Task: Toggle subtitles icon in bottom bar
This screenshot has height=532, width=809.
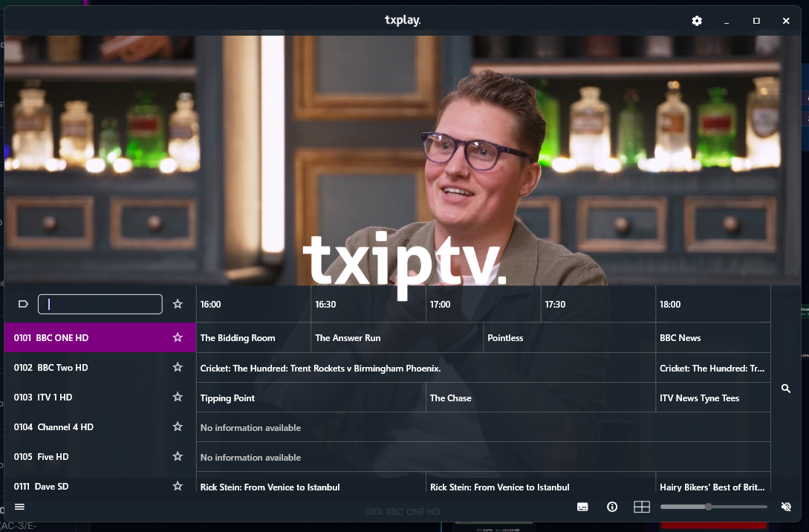Action: click(x=582, y=507)
